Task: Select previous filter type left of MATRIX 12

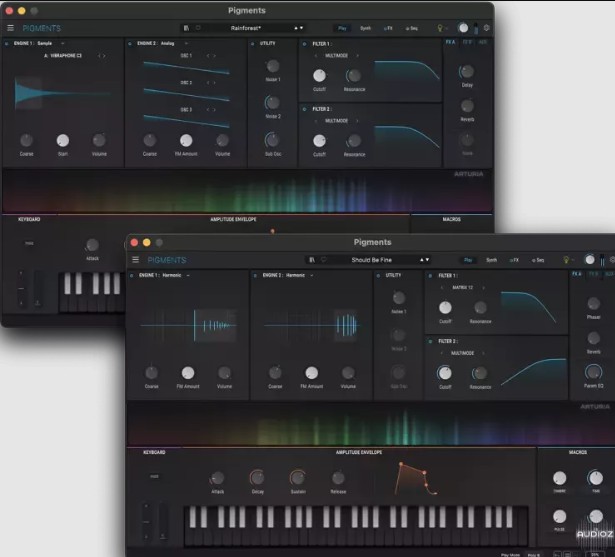Action: tap(442, 288)
